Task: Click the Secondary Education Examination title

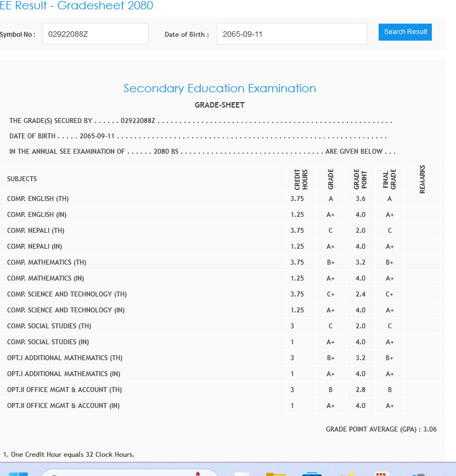Action: [219, 88]
